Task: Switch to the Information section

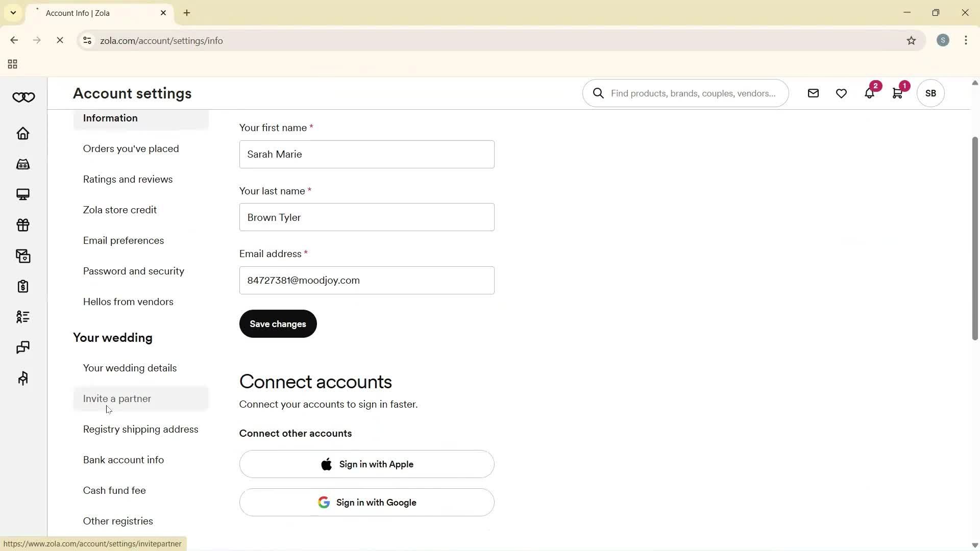Action: [x=110, y=118]
